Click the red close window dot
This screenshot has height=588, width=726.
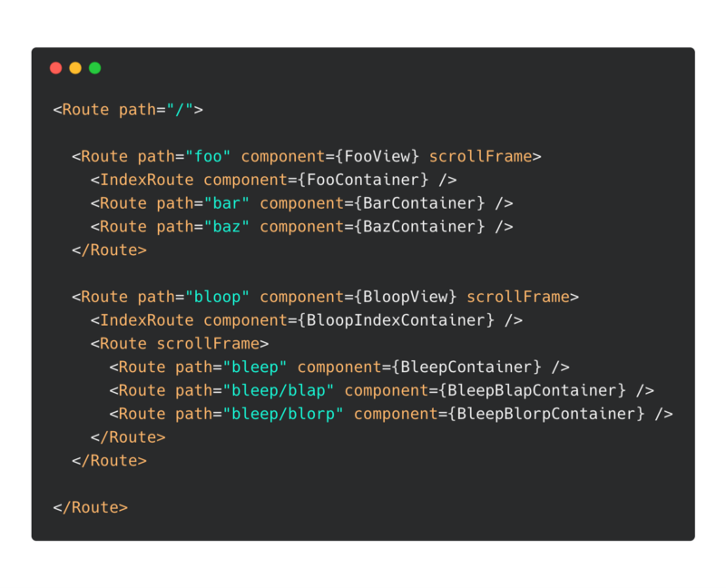tap(55, 68)
